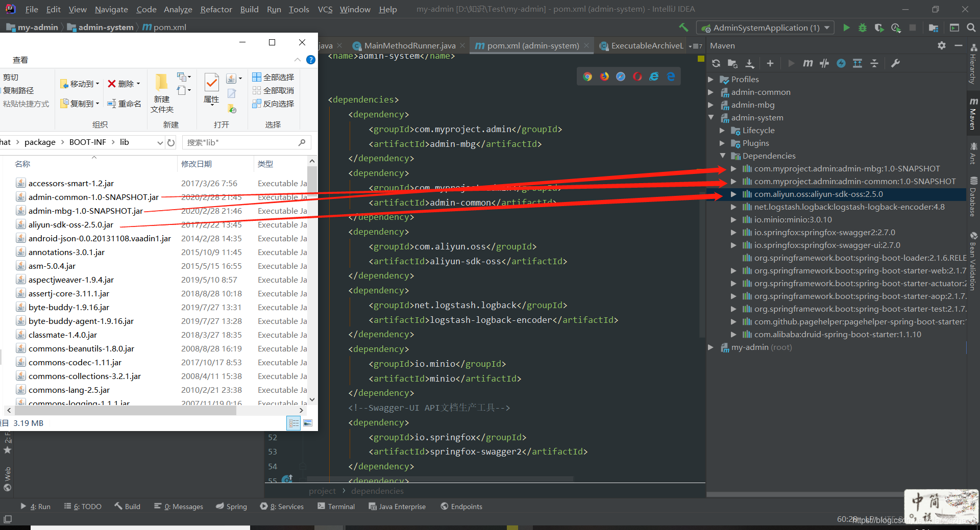Start debugging with the green bug icon

pyautogui.click(x=863, y=28)
